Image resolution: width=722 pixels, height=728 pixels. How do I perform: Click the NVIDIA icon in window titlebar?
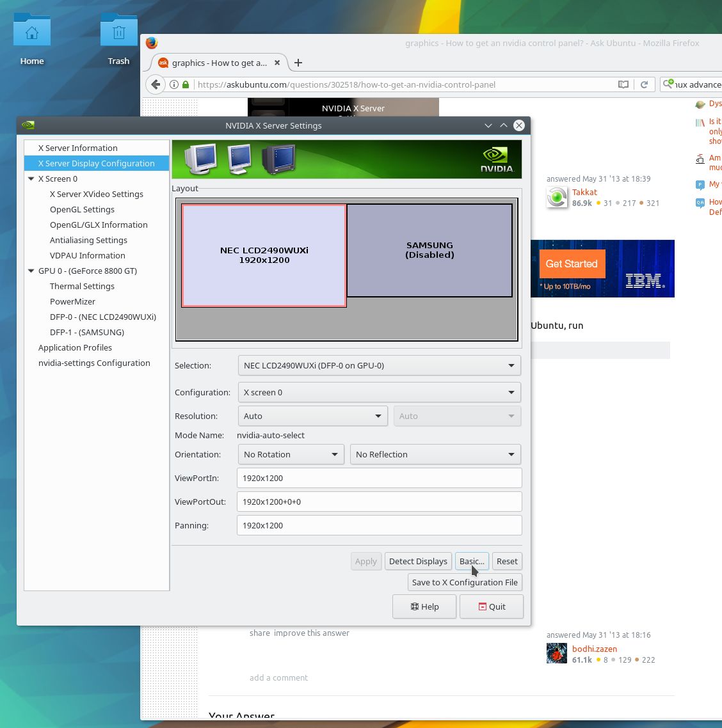(x=28, y=125)
